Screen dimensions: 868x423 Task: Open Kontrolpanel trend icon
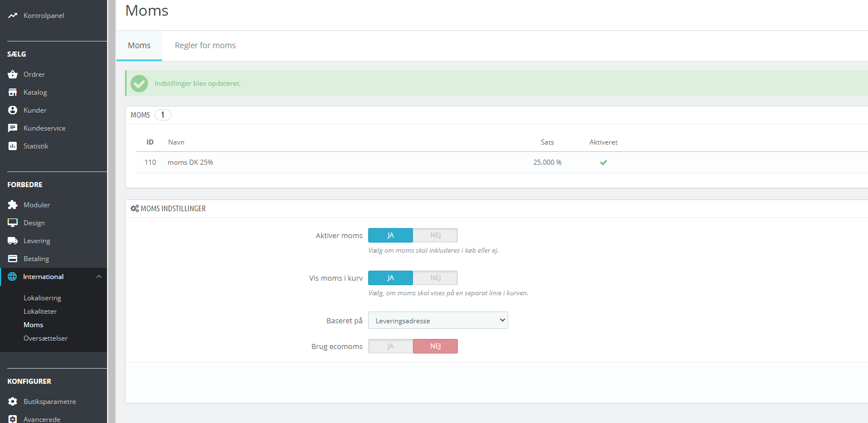[x=12, y=16]
